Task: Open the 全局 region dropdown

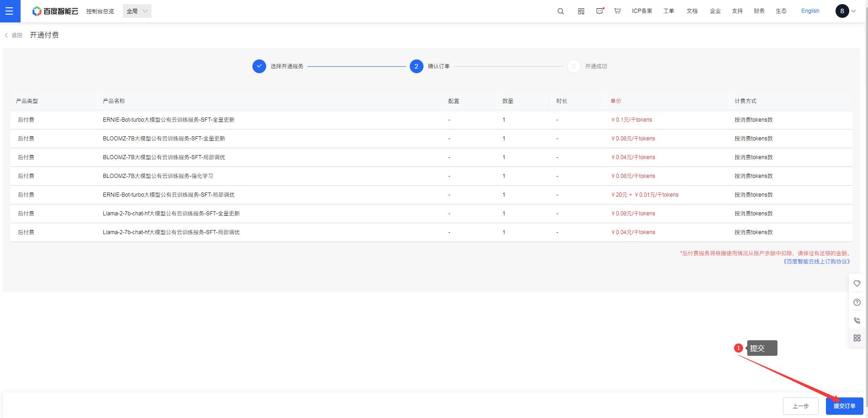Action: click(x=137, y=11)
